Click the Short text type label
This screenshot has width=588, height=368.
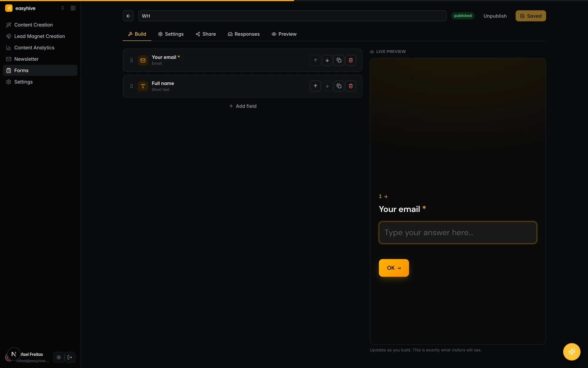point(161,90)
